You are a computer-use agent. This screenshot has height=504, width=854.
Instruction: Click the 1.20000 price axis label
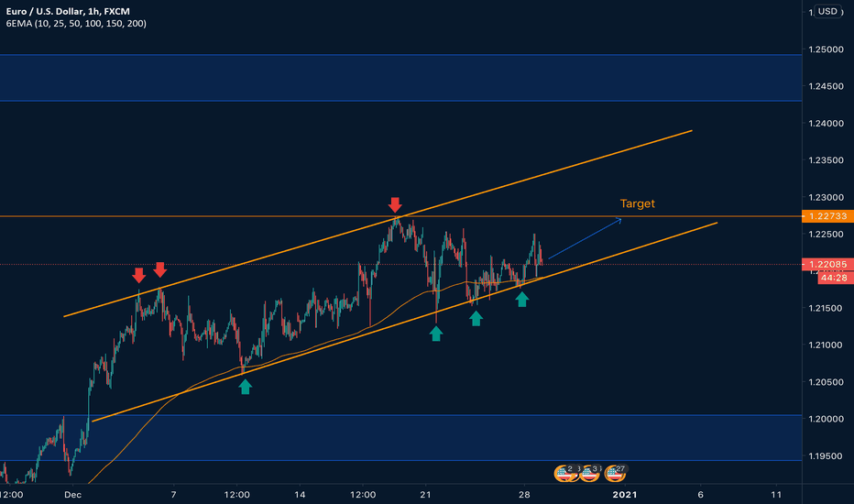tap(826, 419)
